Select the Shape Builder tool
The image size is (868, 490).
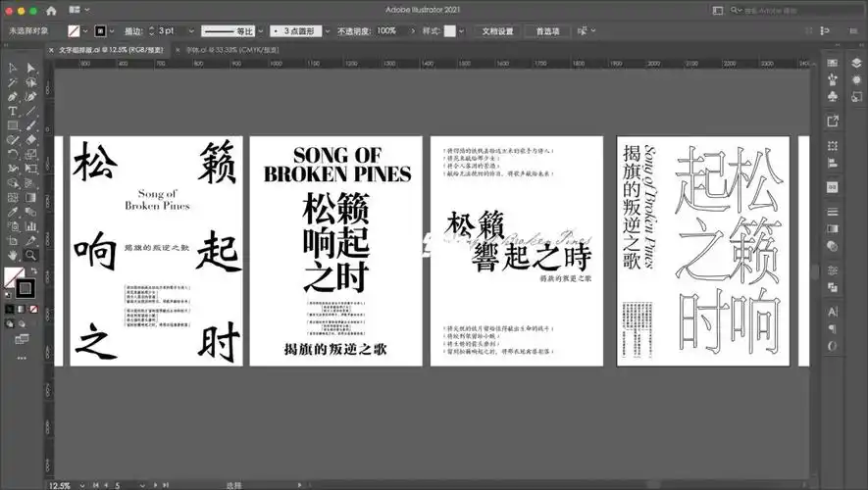[12, 183]
